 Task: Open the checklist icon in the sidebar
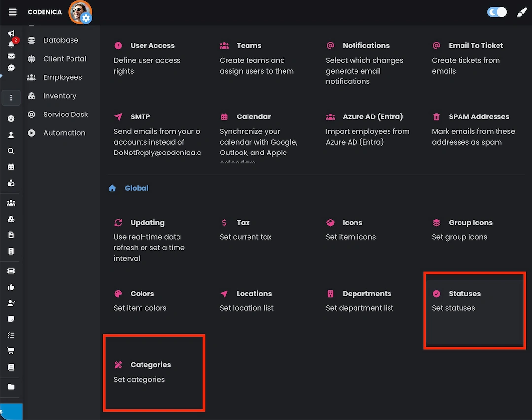tap(11, 335)
